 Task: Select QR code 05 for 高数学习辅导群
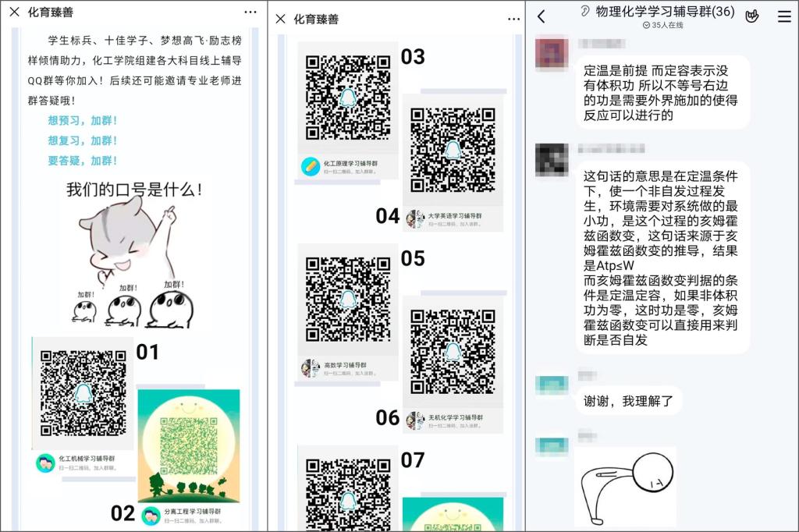pos(348,299)
